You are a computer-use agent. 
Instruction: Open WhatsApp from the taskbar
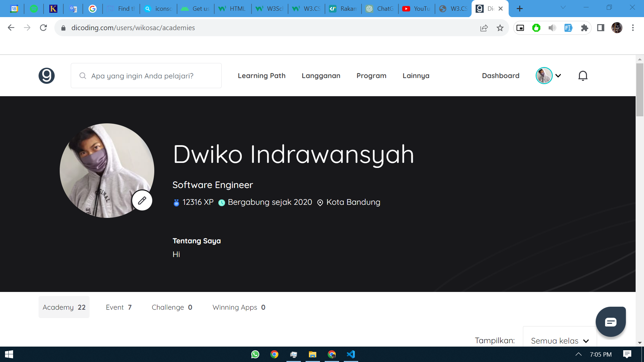click(255, 354)
